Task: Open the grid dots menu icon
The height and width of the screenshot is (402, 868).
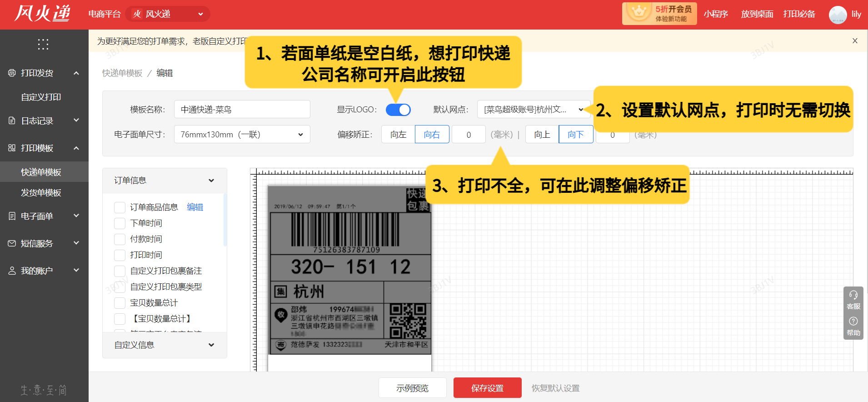Action: 43,44
